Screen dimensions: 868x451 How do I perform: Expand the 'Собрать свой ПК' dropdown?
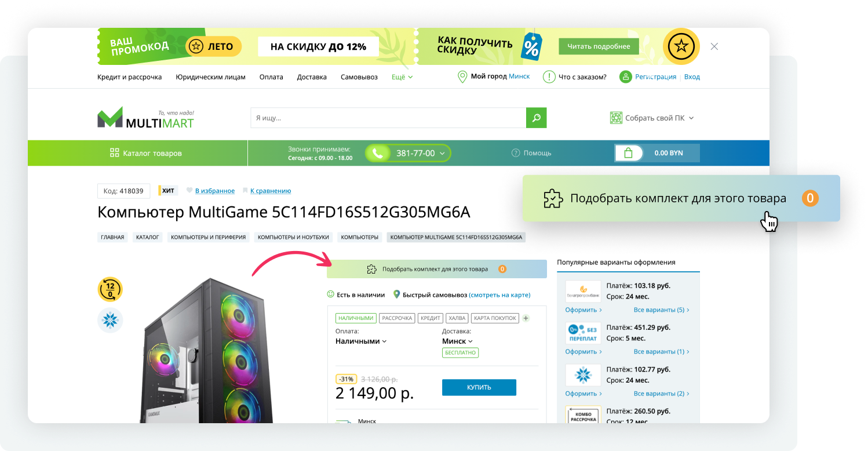[659, 118]
